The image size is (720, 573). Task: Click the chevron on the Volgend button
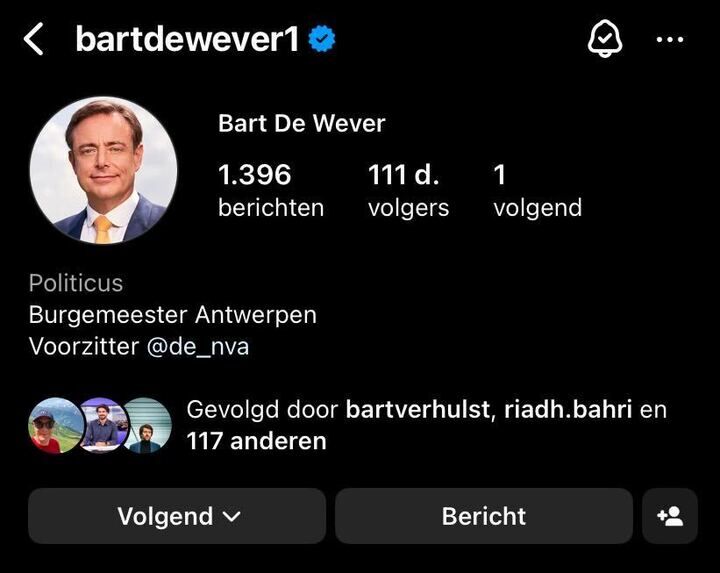[231, 517]
